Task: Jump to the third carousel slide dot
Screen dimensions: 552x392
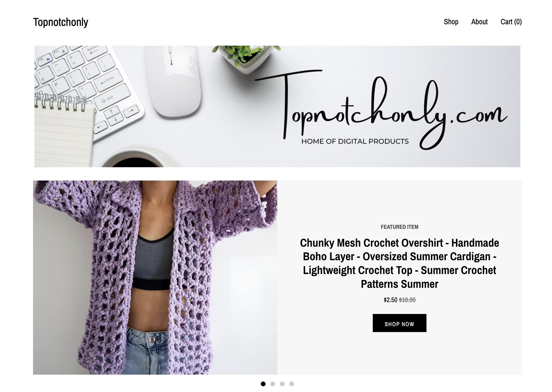Action: click(x=282, y=384)
